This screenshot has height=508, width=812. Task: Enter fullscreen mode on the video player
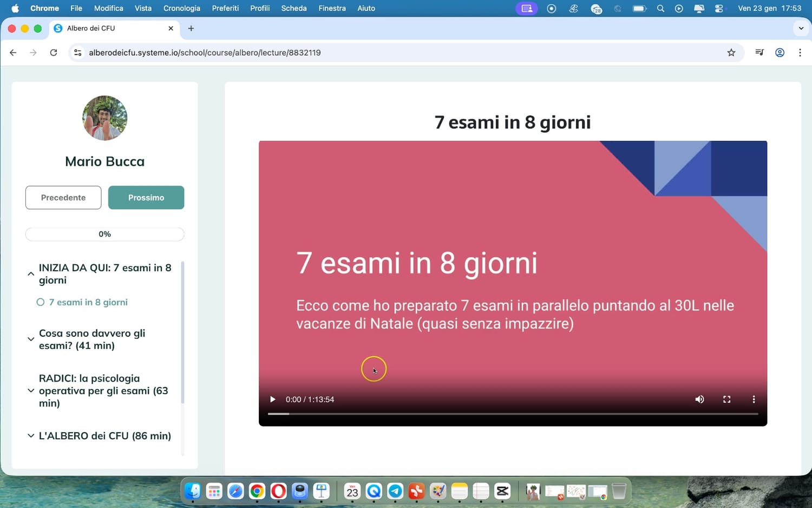point(726,399)
